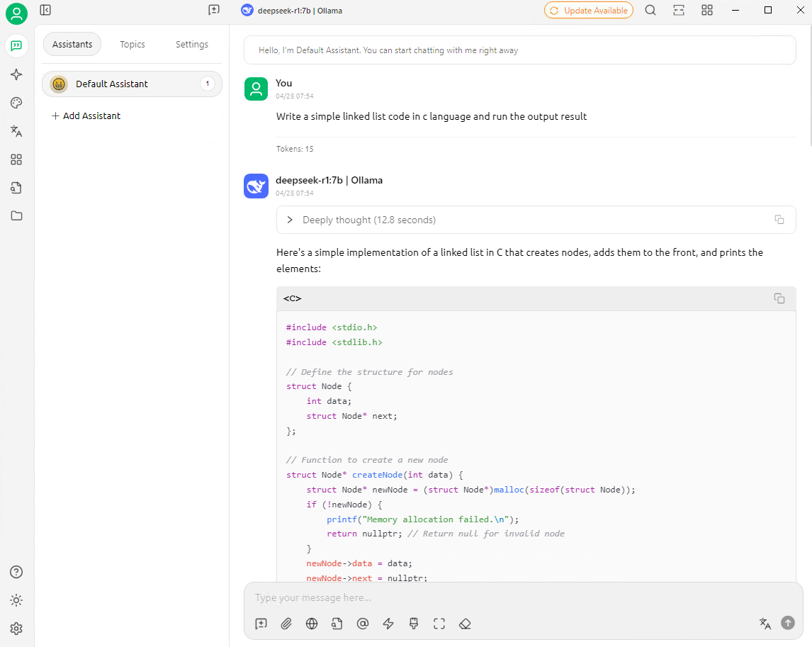812x647 pixels.
Task: Switch to the Topics tab
Action: (132, 45)
